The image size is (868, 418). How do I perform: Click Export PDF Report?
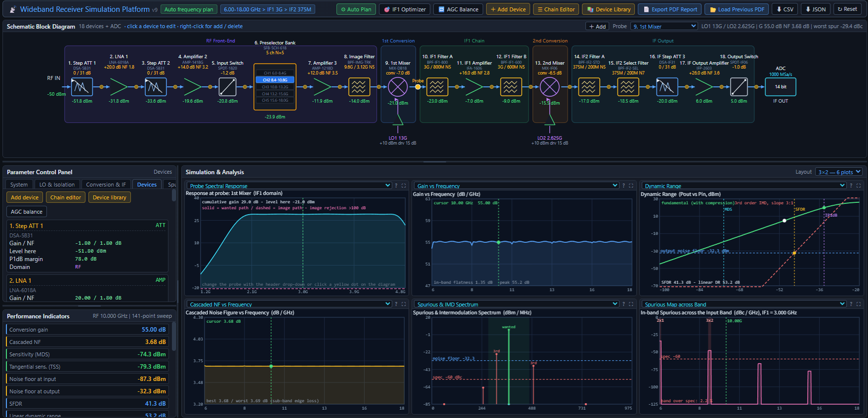pos(669,9)
